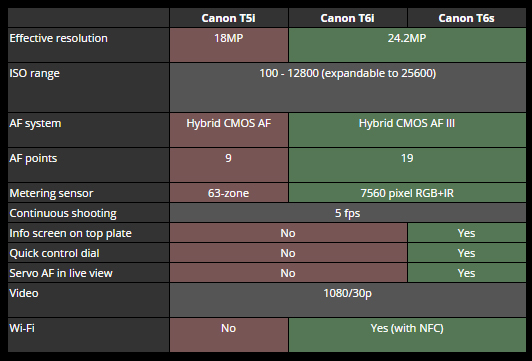Screen dimensions: 532x361
Task: Select Yes in Servo AF in live view row
Action: click(x=467, y=273)
